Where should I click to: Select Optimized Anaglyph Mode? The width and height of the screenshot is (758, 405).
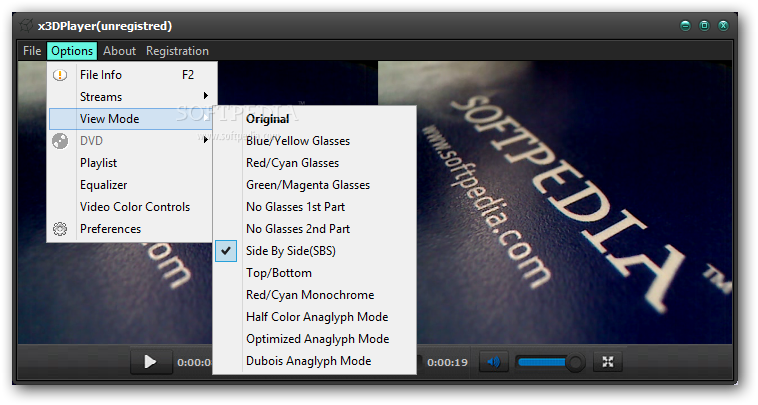[x=314, y=339]
